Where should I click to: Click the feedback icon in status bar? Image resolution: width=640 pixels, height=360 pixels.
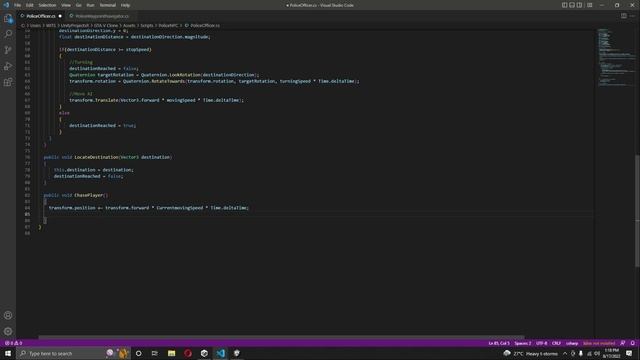click(x=623, y=343)
